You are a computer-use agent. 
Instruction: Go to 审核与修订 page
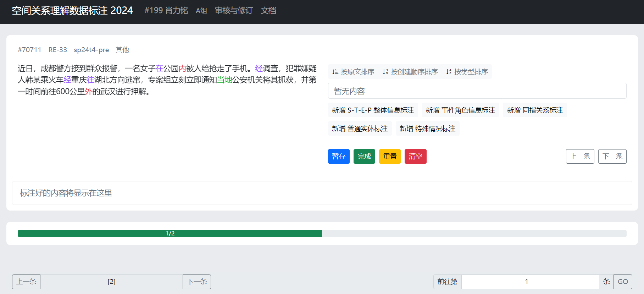(234, 11)
